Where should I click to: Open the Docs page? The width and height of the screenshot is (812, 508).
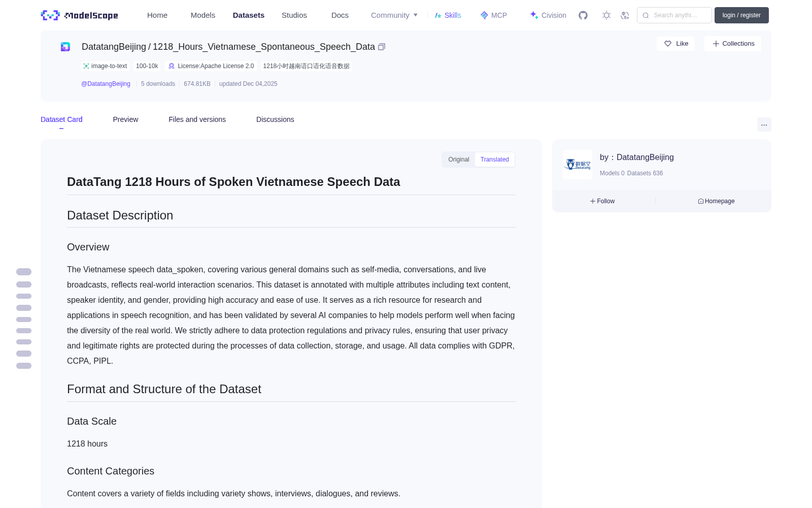pyautogui.click(x=340, y=15)
